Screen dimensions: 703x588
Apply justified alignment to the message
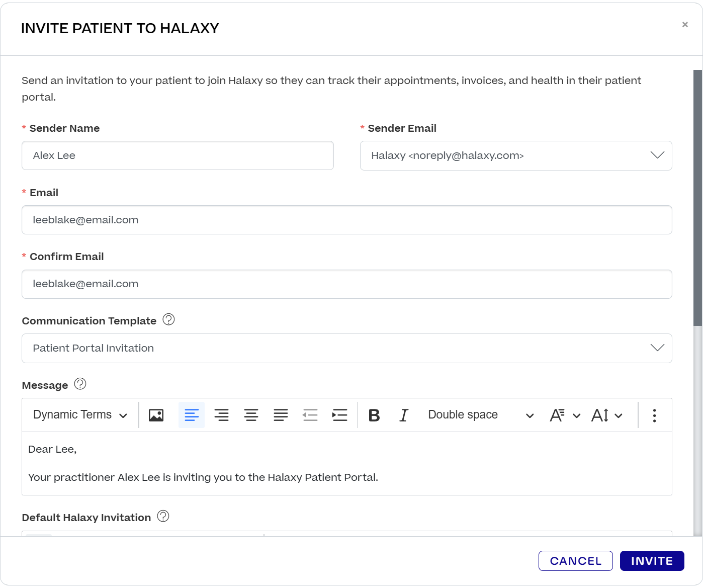click(281, 414)
